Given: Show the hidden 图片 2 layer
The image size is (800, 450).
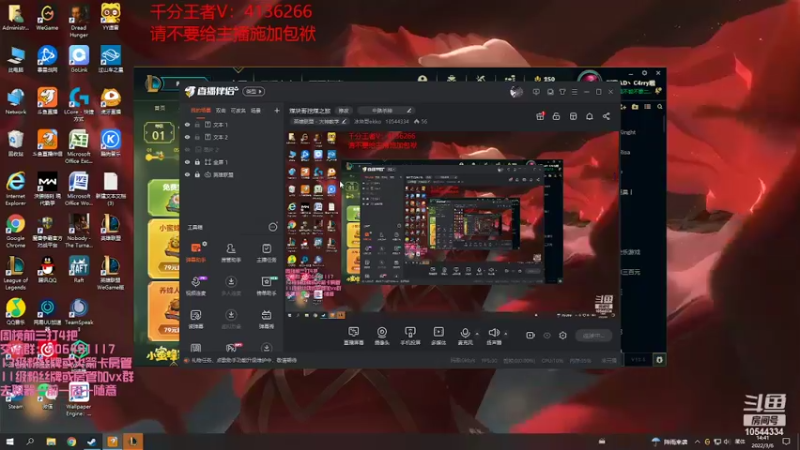Looking at the screenshot, I should coord(187,149).
